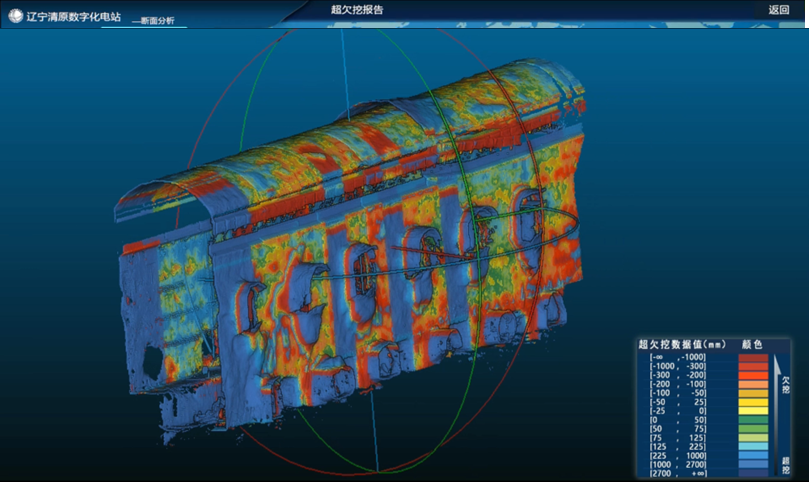Click the 返回 (back) button

click(778, 9)
